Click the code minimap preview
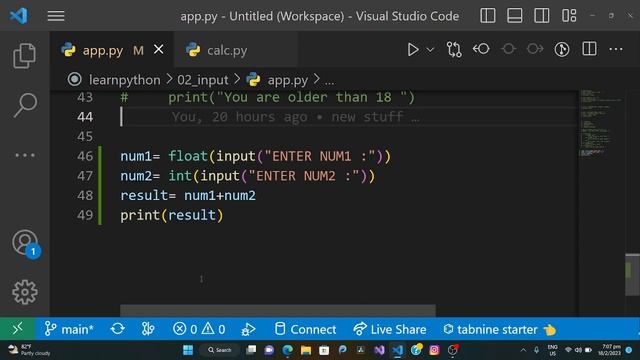640x360 pixels. pos(601,122)
